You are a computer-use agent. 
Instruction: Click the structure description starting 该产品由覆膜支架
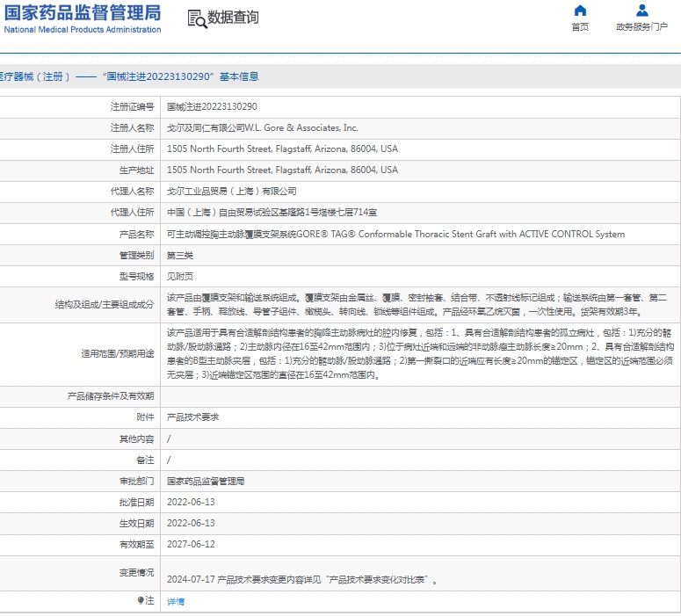point(417,305)
